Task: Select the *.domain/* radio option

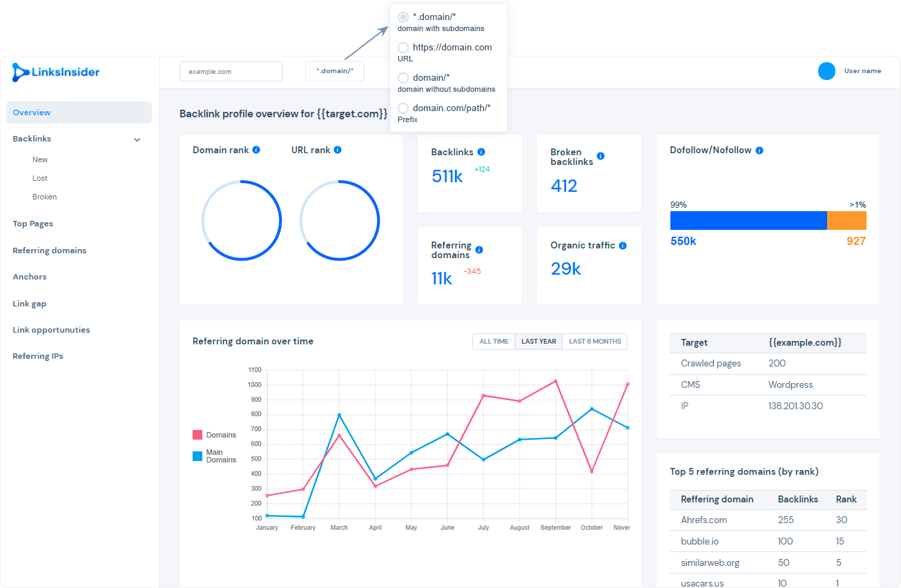Action: 403,17
